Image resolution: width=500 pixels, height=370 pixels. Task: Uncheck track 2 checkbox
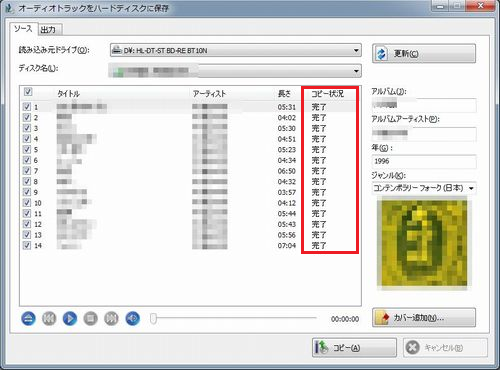pyautogui.click(x=27, y=117)
